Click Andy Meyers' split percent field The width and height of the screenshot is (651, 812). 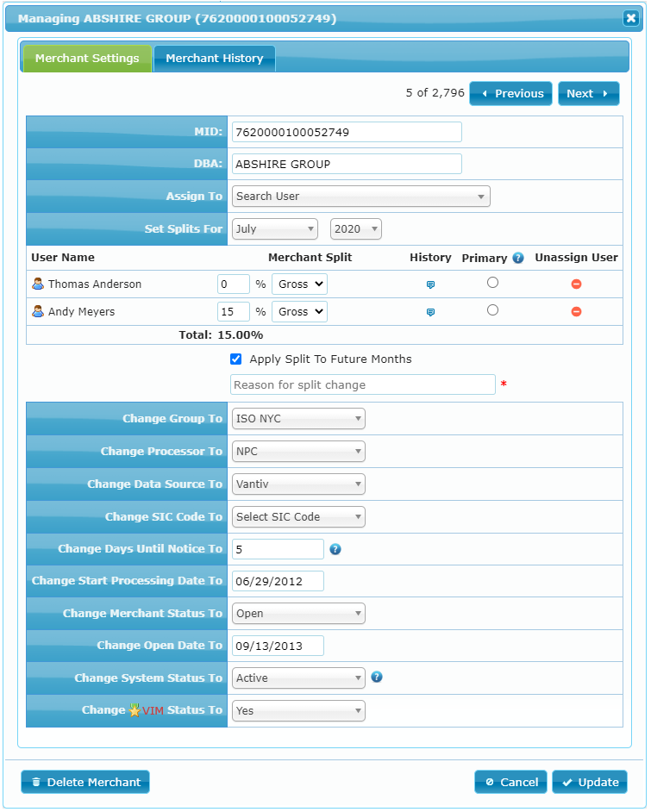(x=234, y=312)
